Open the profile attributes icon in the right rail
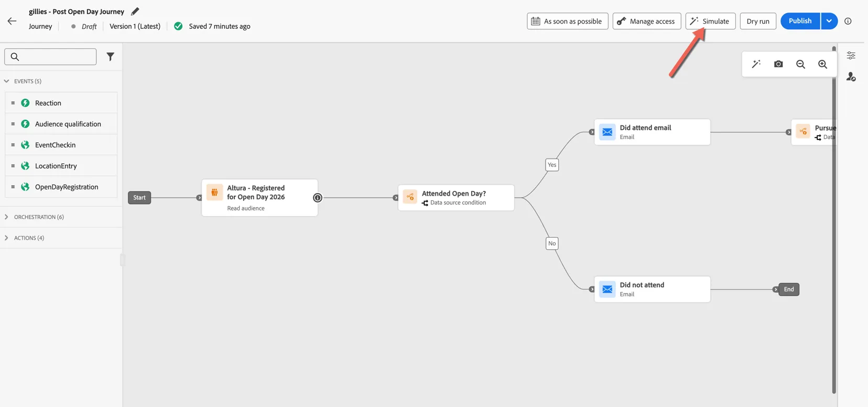 pyautogui.click(x=851, y=77)
